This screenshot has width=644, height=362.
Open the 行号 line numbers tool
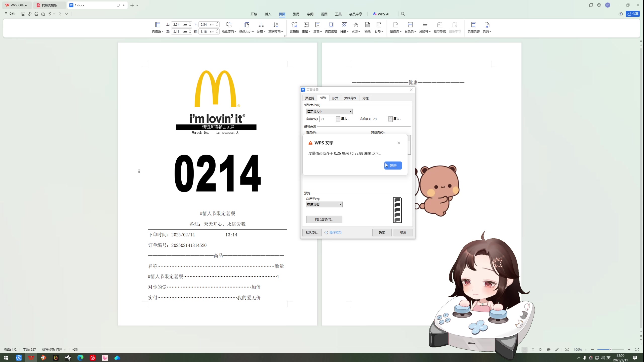pos(379,27)
